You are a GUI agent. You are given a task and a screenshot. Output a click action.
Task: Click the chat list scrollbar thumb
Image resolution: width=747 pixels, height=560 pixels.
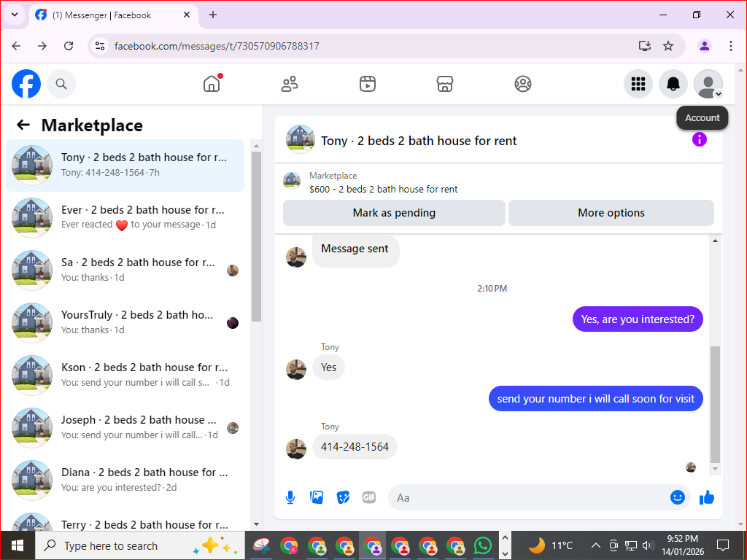(256, 237)
